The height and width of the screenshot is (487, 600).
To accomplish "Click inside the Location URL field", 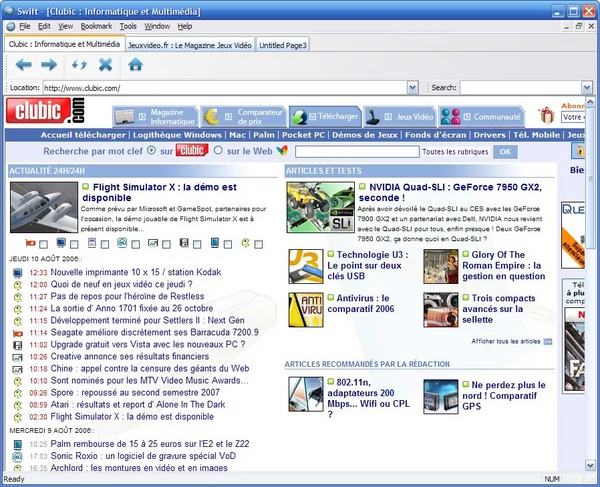I will pos(225,88).
